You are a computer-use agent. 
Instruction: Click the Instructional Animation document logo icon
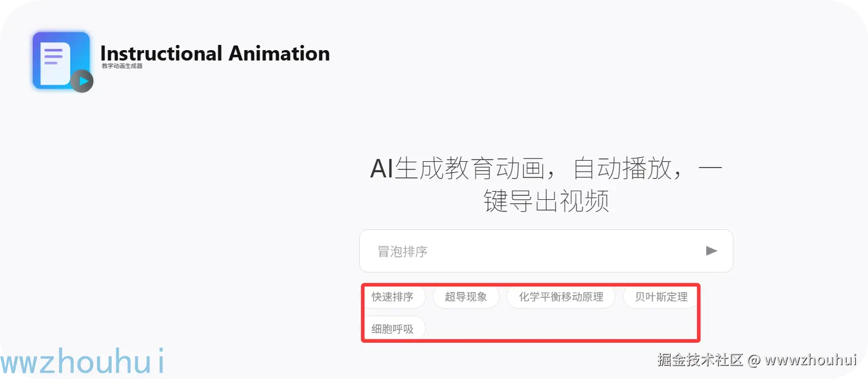coord(58,59)
